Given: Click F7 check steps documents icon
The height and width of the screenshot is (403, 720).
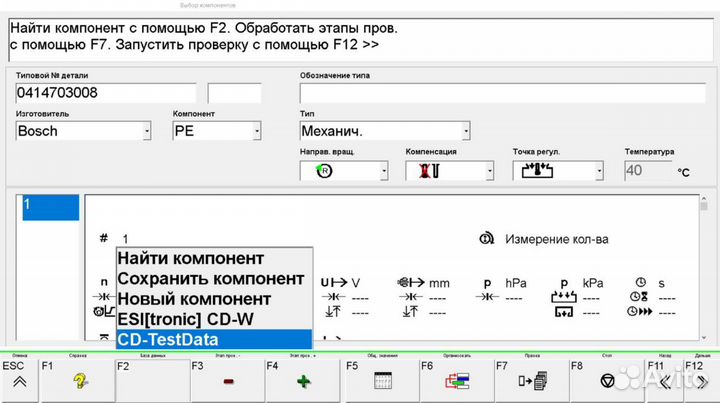Looking at the screenshot, I should coord(532,380).
